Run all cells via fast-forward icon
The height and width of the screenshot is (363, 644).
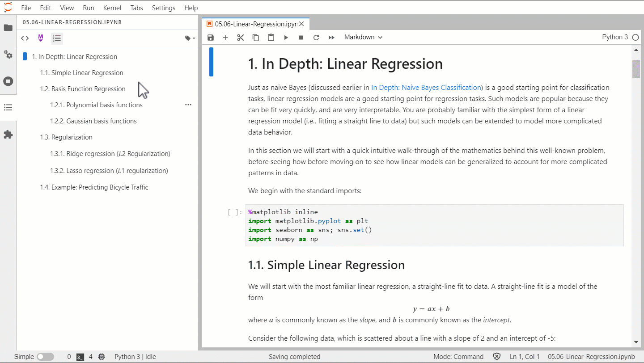pyautogui.click(x=331, y=37)
